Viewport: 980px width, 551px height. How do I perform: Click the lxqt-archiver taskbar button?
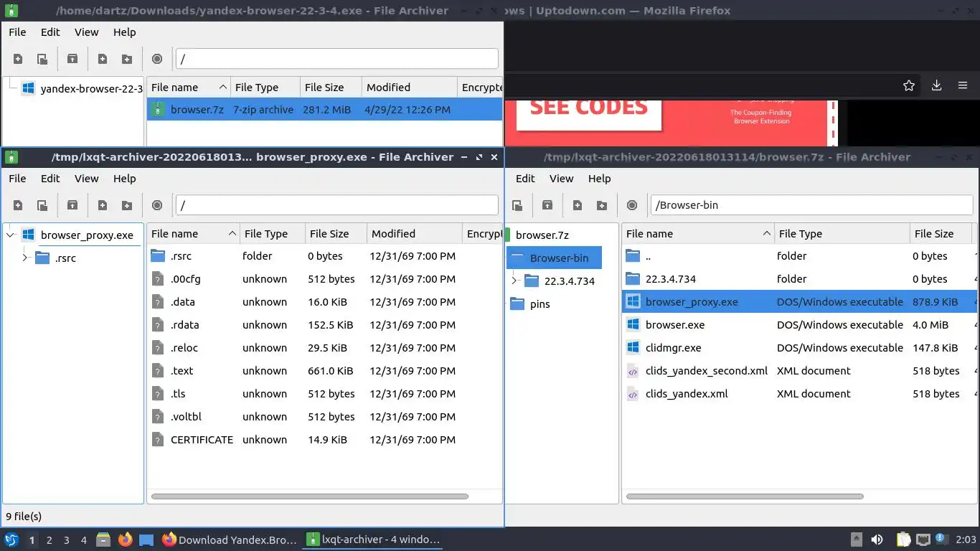click(x=373, y=540)
